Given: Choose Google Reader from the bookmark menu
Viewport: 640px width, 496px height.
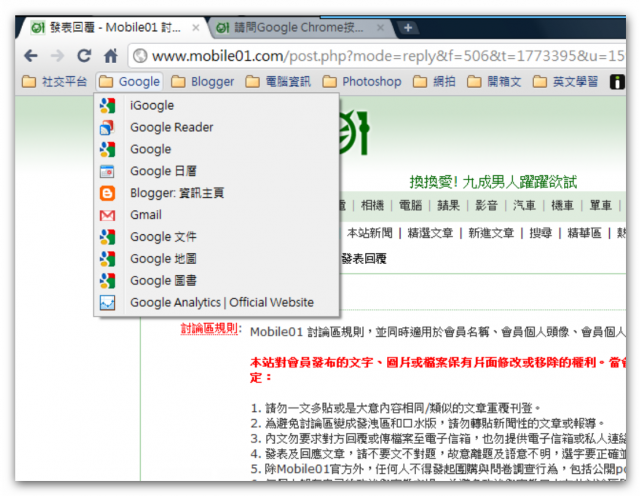Looking at the screenshot, I should pos(217,127).
